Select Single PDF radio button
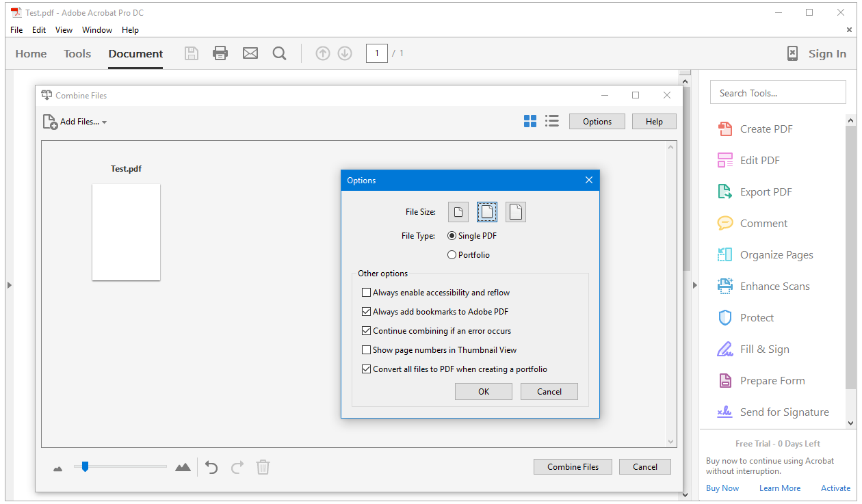This screenshot has width=862, height=504. tap(452, 236)
